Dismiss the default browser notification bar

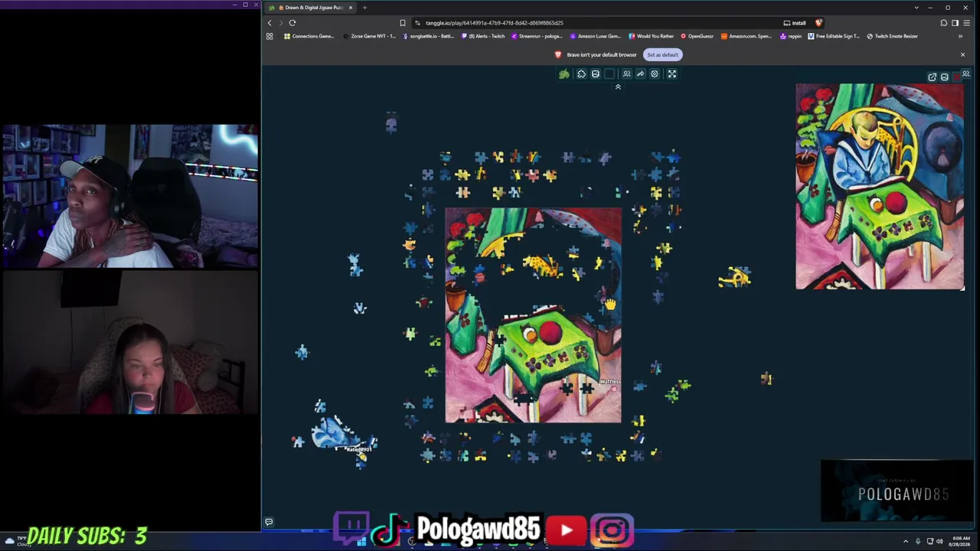point(962,55)
